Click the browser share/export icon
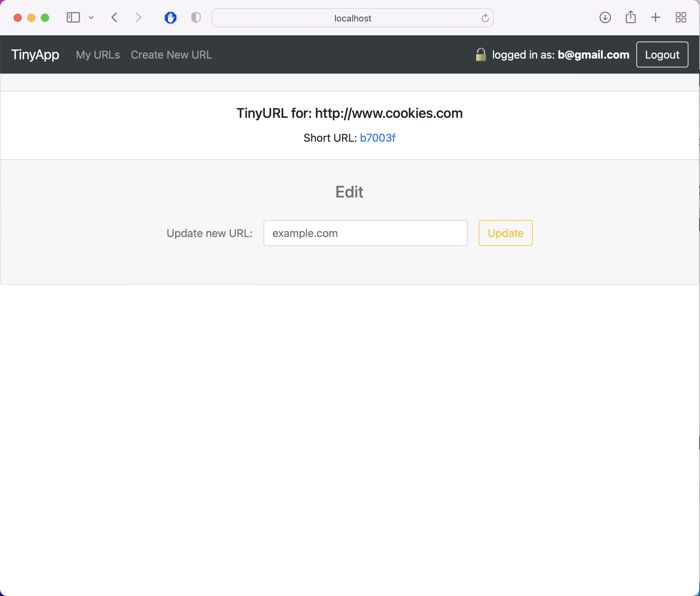Image resolution: width=700 pixels, height=596 pixels. coord(632,18)
